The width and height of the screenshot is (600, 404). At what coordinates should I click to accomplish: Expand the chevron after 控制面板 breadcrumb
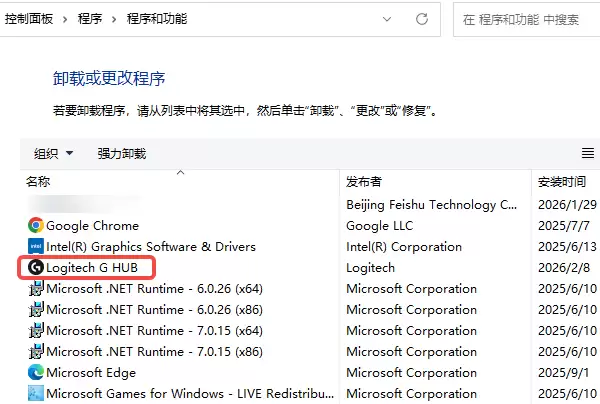[x=65, y=19]
